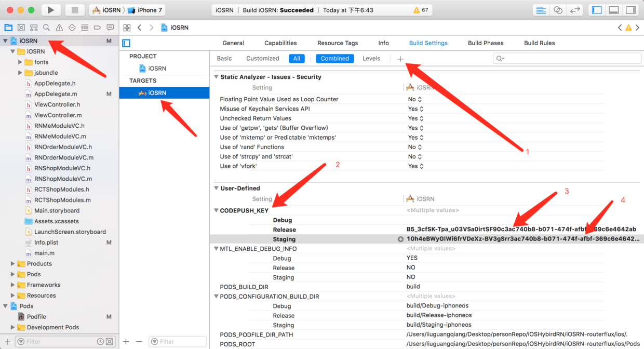
Task: Add a new target with plus
Action: click(126, 341)
